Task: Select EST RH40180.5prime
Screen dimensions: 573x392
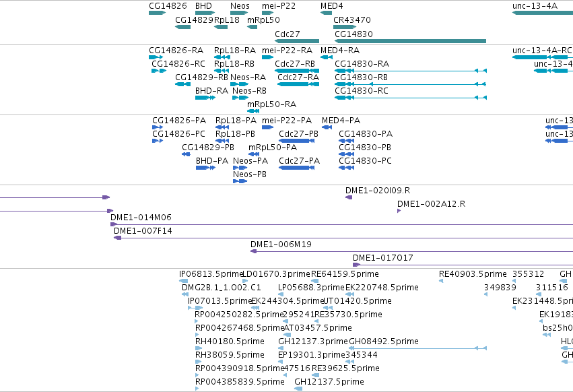Action: coord(197,349)
